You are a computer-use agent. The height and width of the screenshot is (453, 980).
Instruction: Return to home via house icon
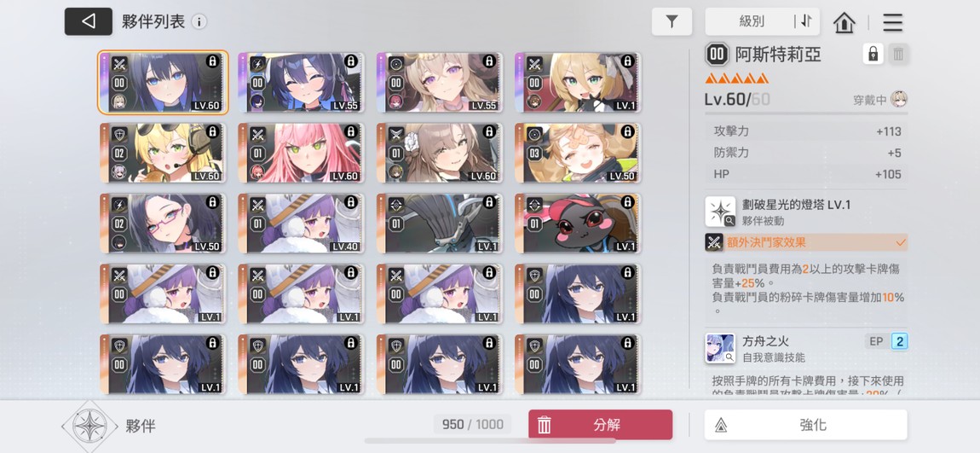tap(844, 22)
